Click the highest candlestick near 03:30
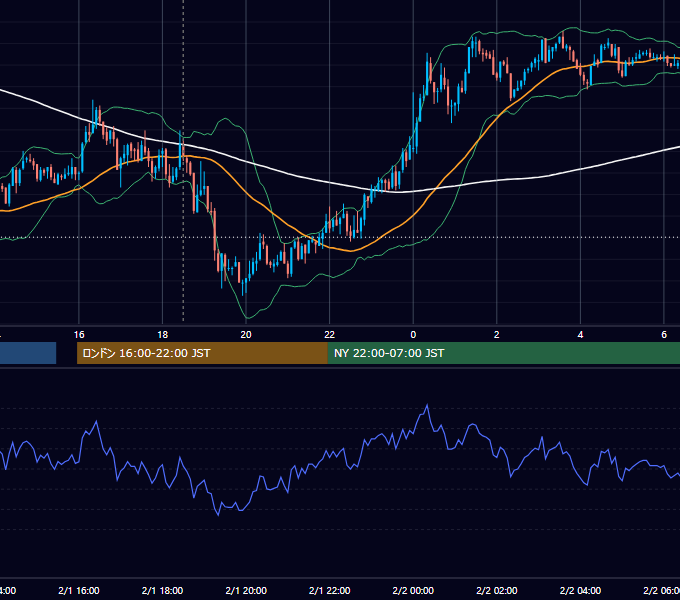 pyautogui.click(x=563, y=39)
